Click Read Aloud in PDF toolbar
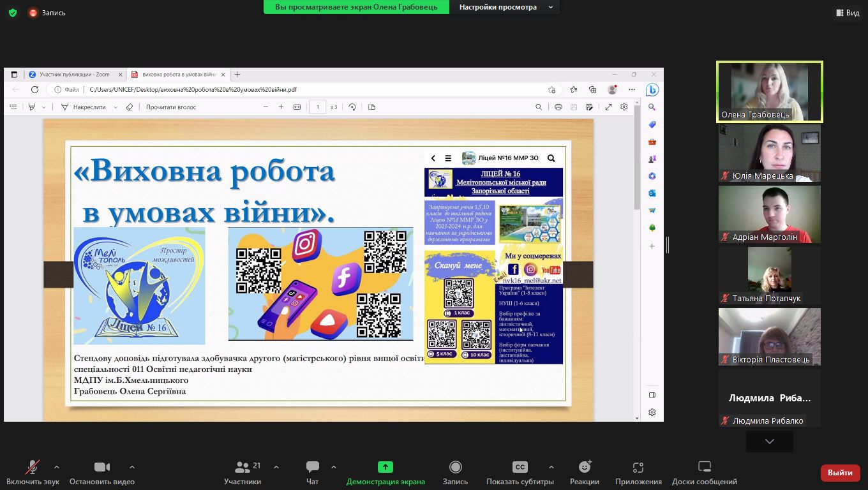 click(x=170, y=107)
